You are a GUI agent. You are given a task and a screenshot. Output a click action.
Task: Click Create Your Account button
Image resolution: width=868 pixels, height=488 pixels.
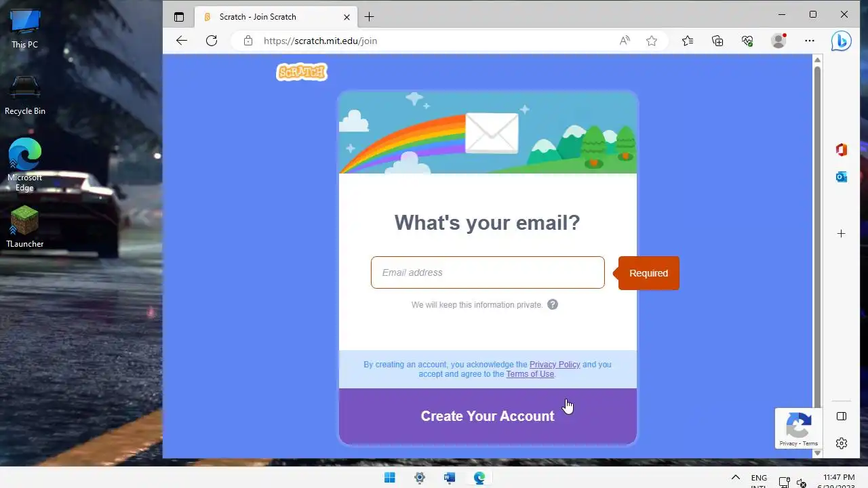point(488,416)
